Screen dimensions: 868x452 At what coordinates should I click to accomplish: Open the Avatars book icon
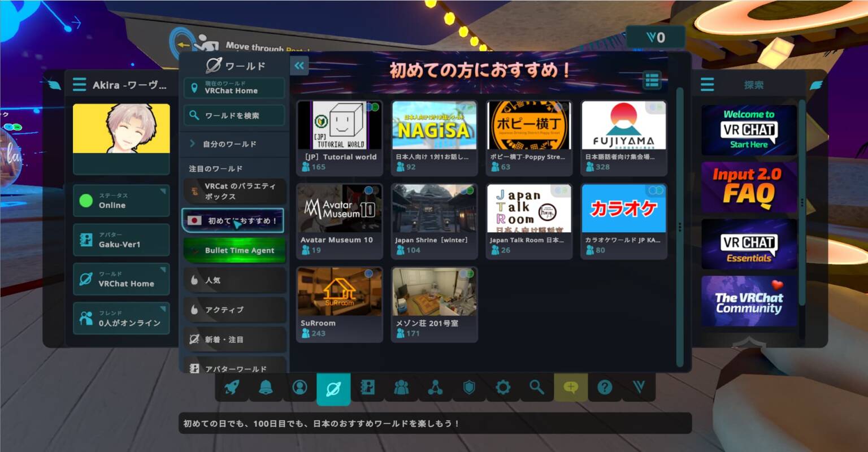pos(367,388)
